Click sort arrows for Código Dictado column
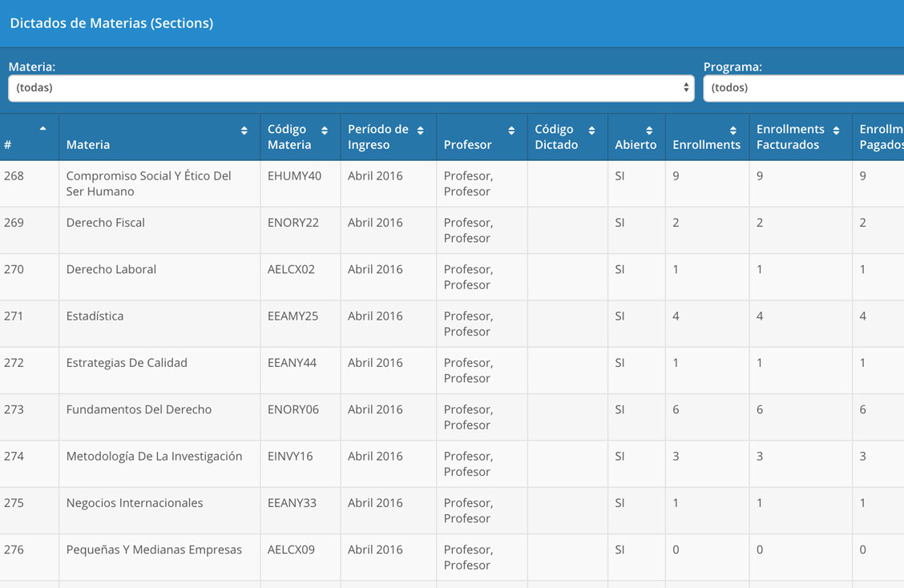Screen dimensions: 904x588 tap(591, 131)
